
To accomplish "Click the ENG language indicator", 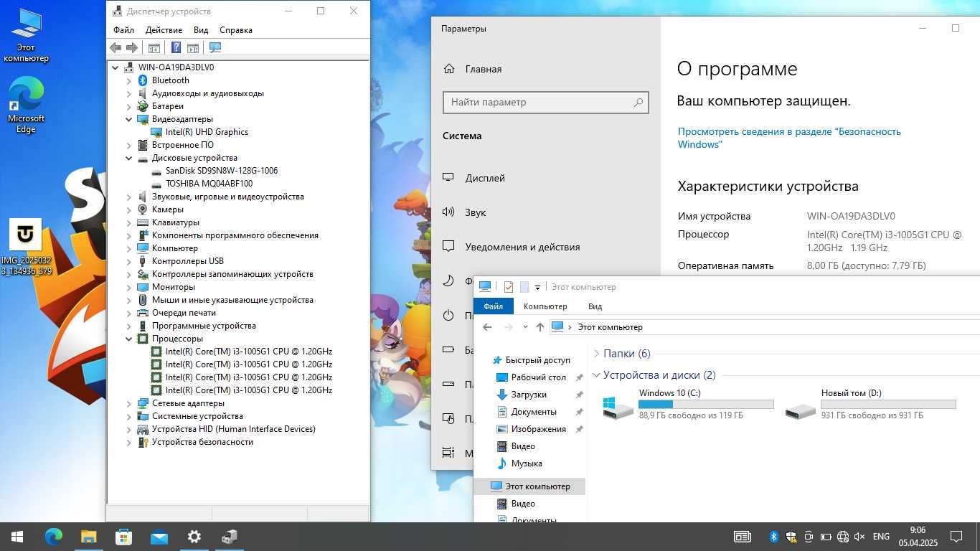I will (881, 537).
